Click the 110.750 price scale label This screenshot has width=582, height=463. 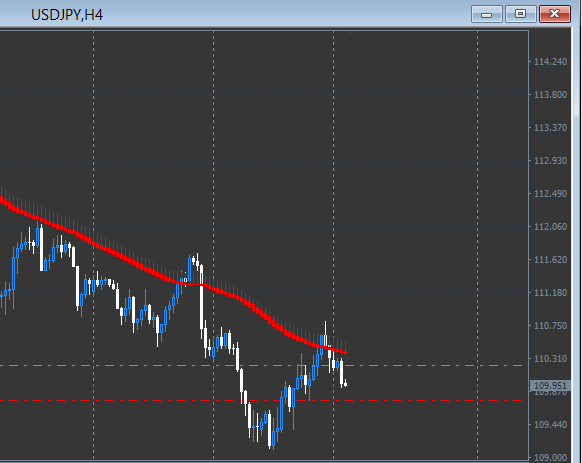coord(550,326)
